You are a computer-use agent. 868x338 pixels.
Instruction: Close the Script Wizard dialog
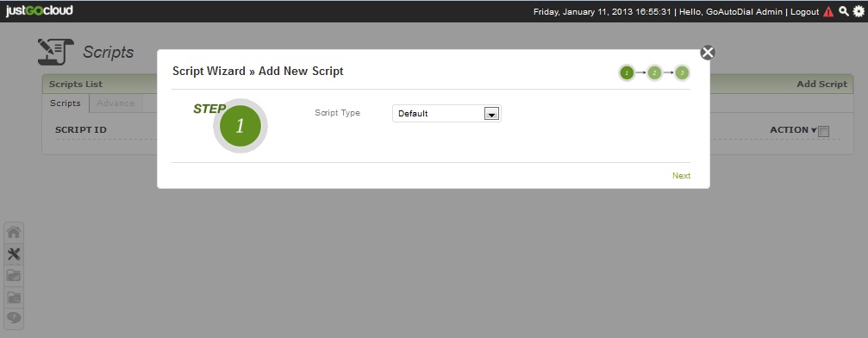(708, 52)
